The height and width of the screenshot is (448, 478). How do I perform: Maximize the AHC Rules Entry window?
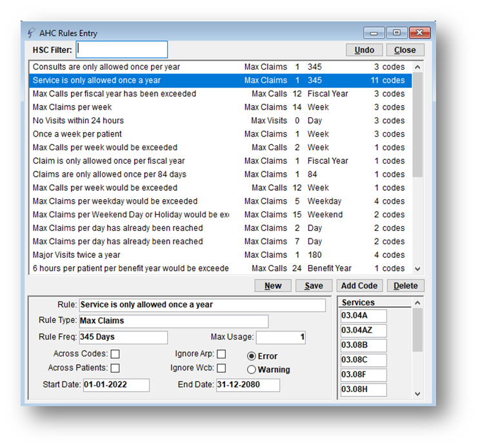397,33
